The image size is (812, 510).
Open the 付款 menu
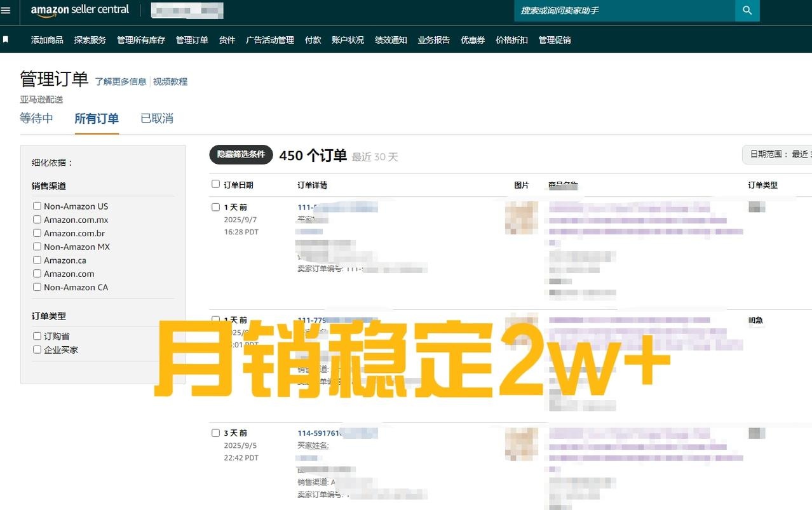[313, 40]
